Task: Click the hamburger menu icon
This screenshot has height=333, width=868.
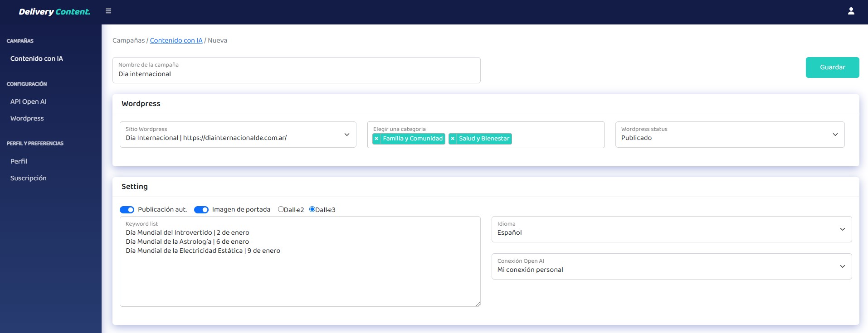Action: tap(108, 11)
